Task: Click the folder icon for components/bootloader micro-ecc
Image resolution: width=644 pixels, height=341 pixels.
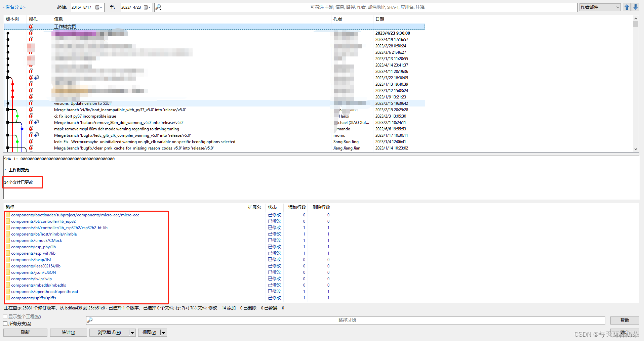Action: 8,215
